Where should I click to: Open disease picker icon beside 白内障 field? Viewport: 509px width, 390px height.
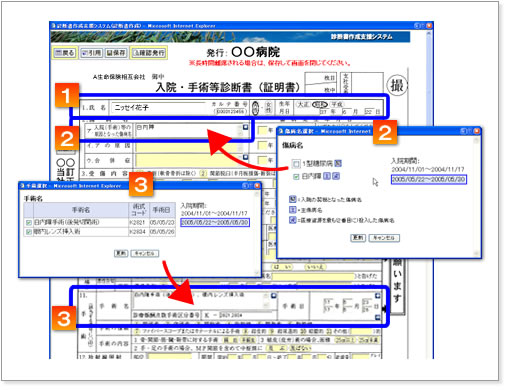(245, 127)
